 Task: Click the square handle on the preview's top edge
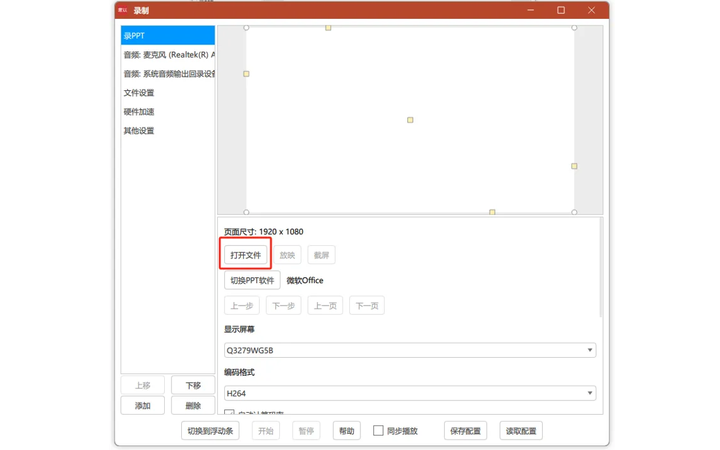click(328, 28)
